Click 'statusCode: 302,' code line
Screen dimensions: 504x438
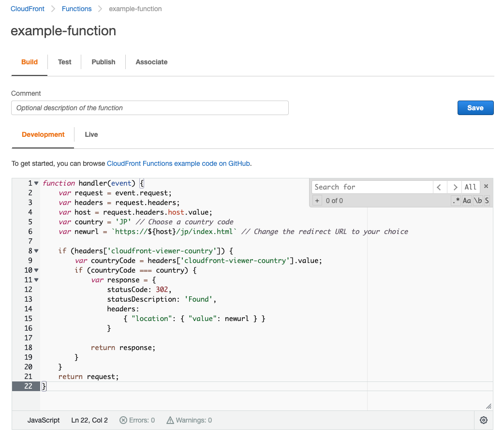139,290
